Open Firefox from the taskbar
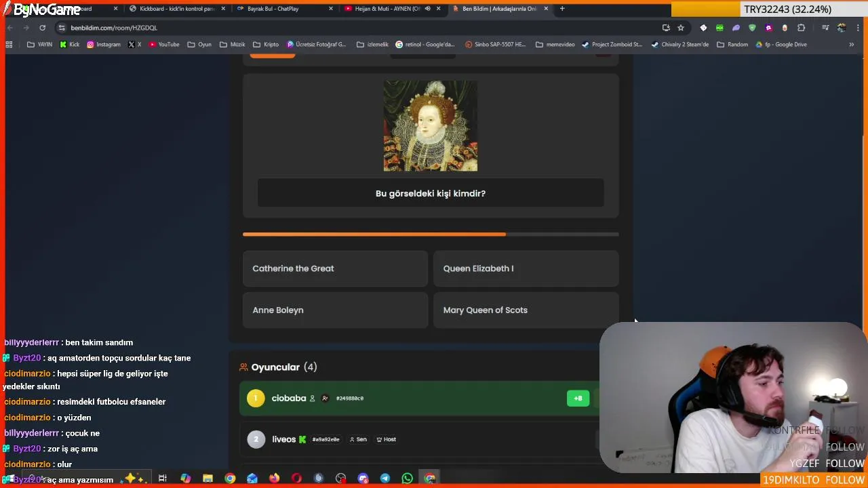This screenshot has height=488, width=868. (x=274, y=479)
